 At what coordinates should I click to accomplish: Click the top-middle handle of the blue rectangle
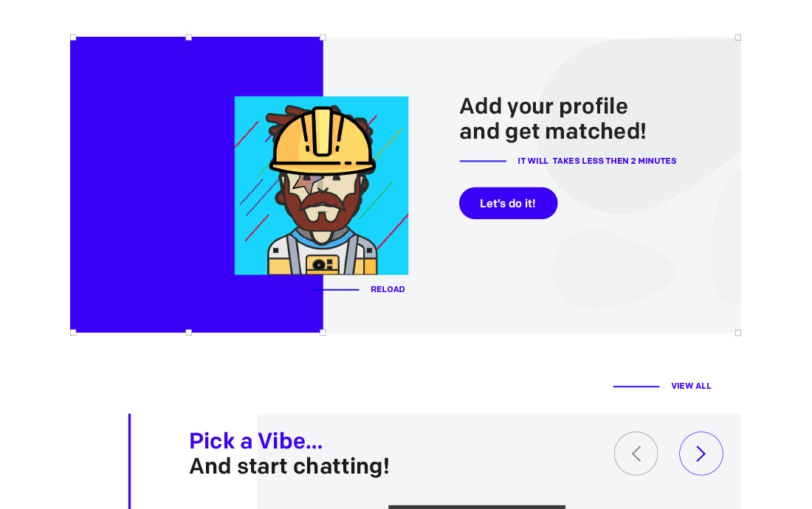[x=188, y=37]
